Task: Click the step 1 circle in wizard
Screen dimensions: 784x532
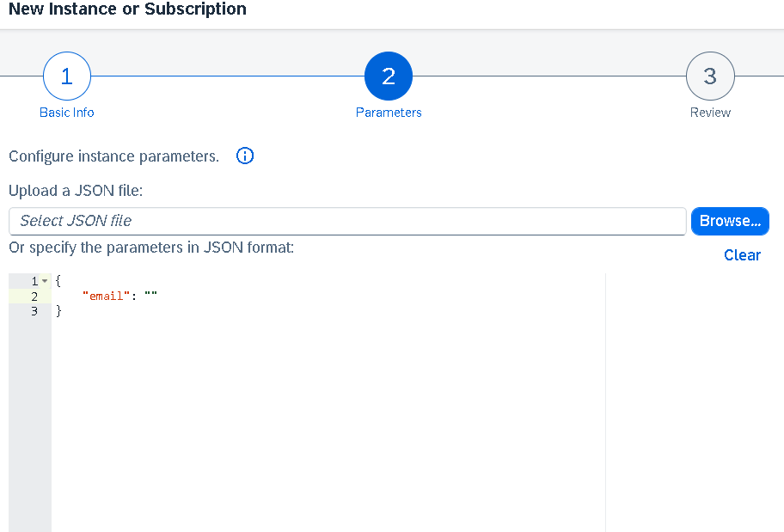Action: tap(67, 76)
